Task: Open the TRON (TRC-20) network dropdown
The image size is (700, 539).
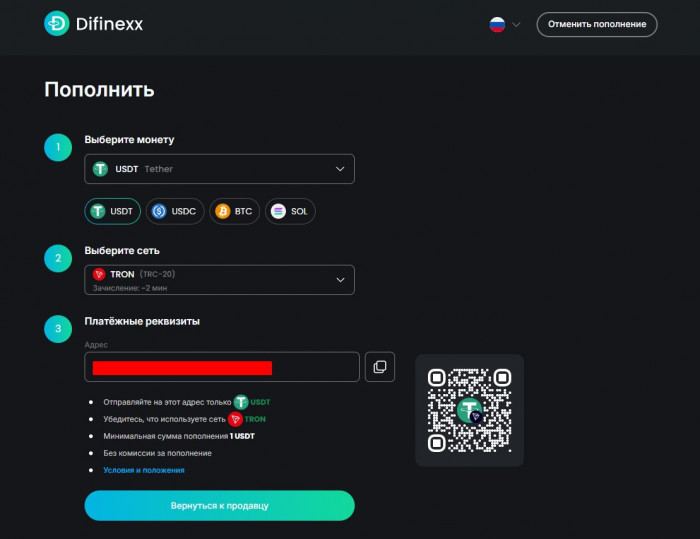Action: point(219,280)
